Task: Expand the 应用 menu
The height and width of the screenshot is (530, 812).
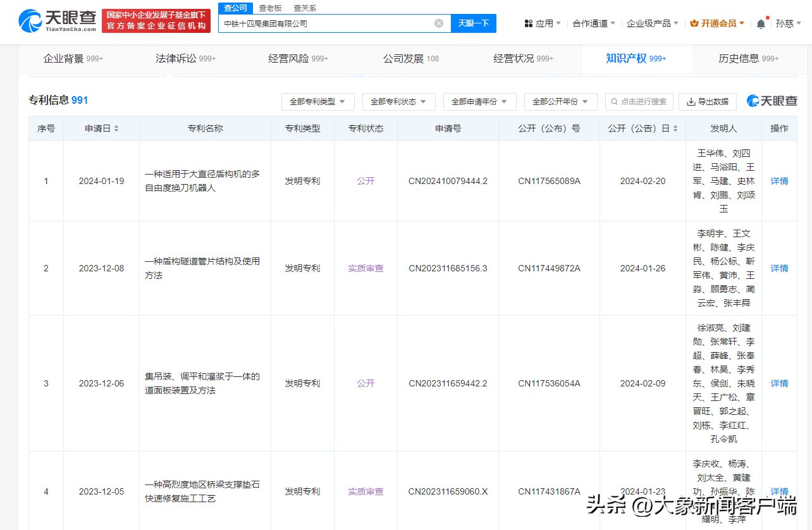Action: tap(543, 23)
